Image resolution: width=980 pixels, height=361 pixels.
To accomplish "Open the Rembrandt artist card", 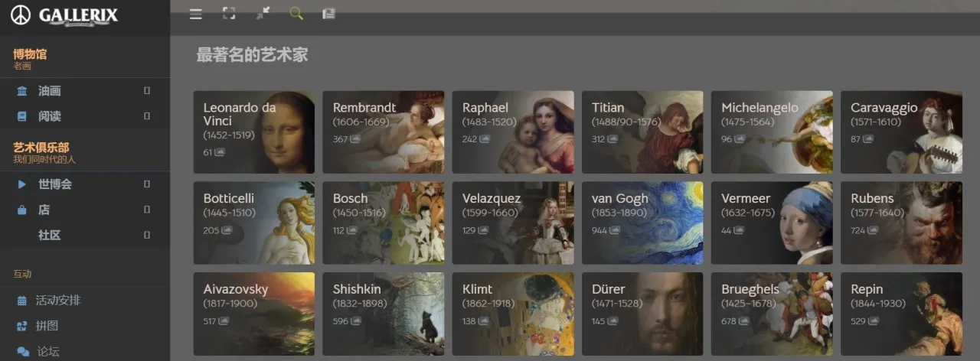I will (384, 132).
